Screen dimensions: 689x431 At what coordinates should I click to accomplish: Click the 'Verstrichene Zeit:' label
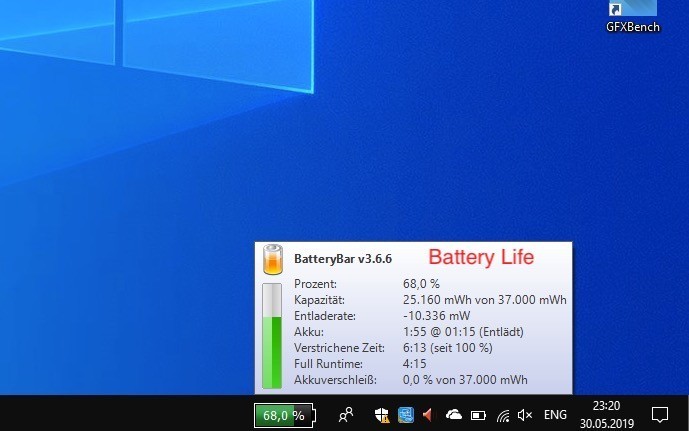coord(339,348)
